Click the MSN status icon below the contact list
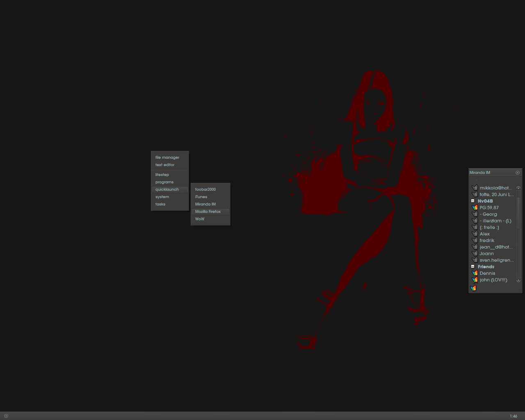525x420 pixels. [x=473, y=288]
